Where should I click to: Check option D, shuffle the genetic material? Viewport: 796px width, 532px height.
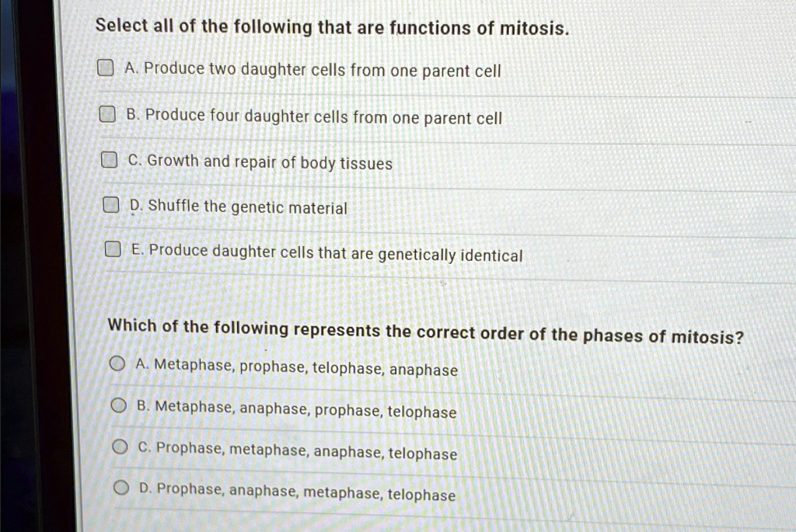point(110,203)
